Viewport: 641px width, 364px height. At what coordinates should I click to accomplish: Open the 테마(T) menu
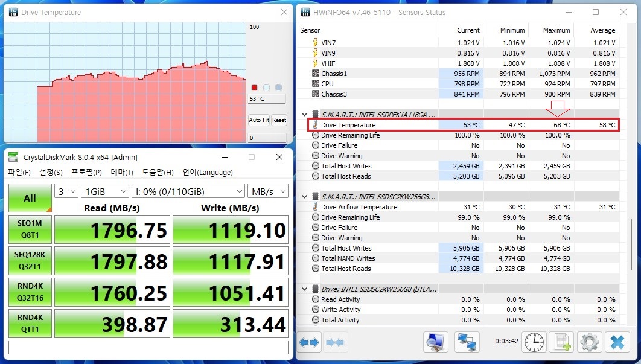coord(122,173)
